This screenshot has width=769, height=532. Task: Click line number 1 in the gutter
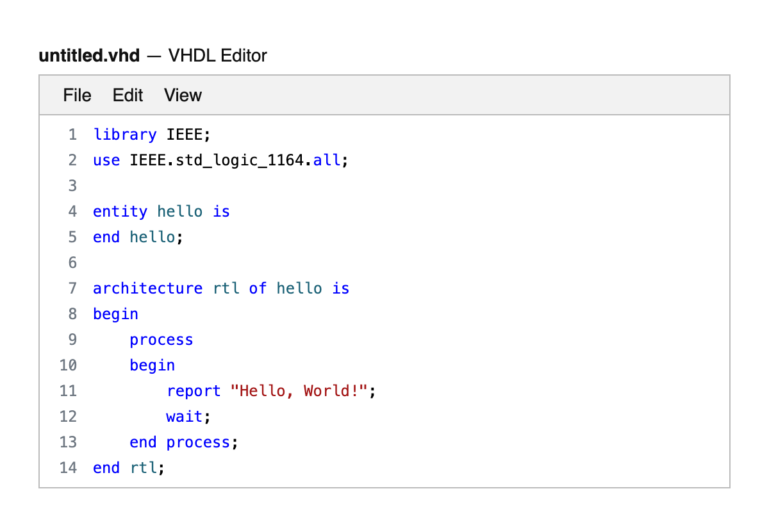point(72,134)
